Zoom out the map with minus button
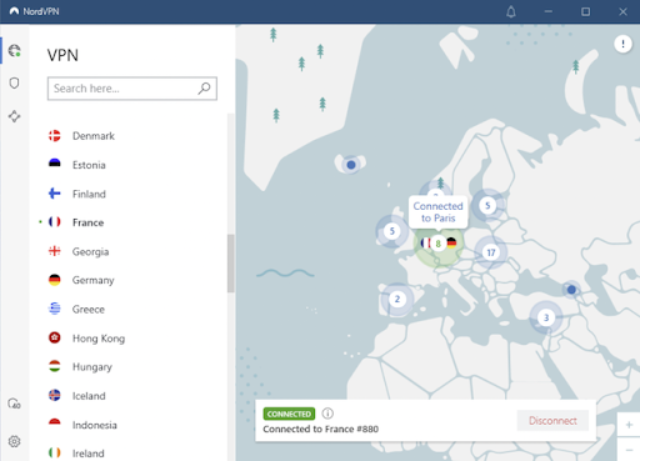 point(629,450)
